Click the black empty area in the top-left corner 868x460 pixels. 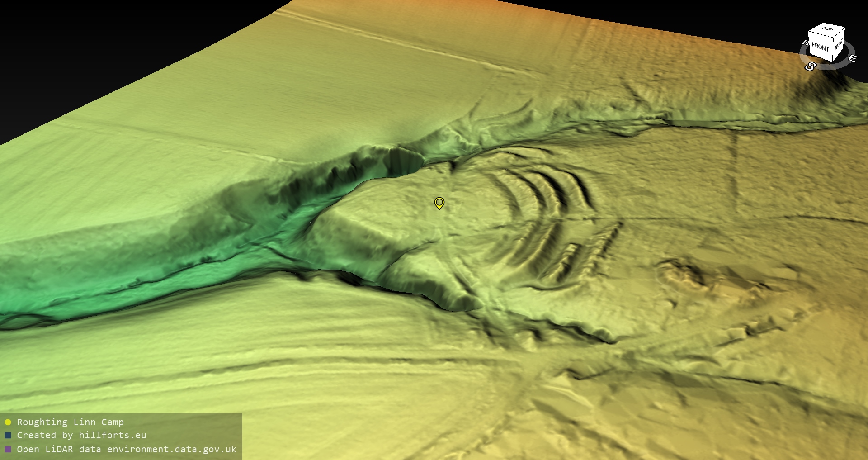[x=68, y=45]
